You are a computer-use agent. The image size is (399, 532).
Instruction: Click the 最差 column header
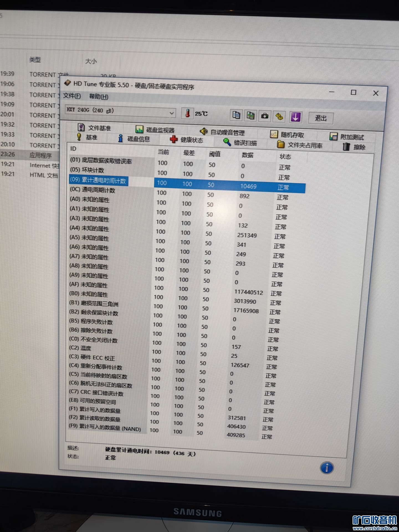[189, 153]
